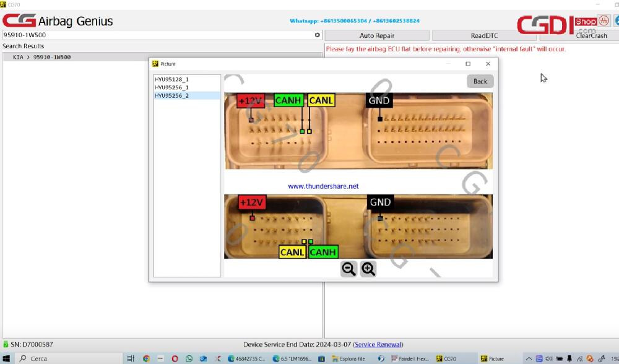Open Task View in taskbar
The image size is (619, 364).
coord(130,358)
